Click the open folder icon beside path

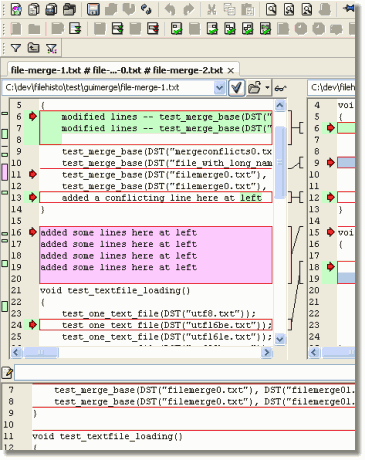tap(255, 88)
